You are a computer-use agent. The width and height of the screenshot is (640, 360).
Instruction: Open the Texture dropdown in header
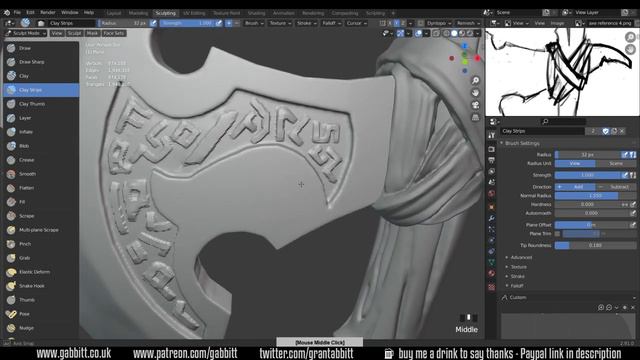pos(280,23)
